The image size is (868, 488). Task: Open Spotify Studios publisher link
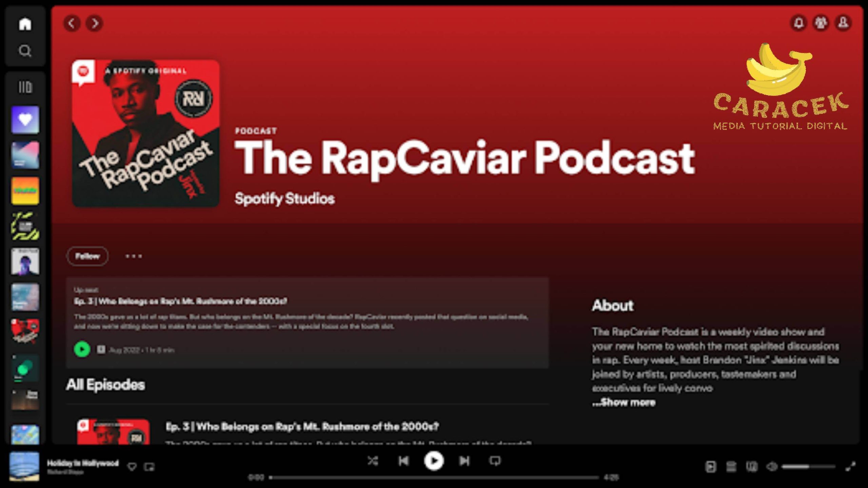point(284,199)
